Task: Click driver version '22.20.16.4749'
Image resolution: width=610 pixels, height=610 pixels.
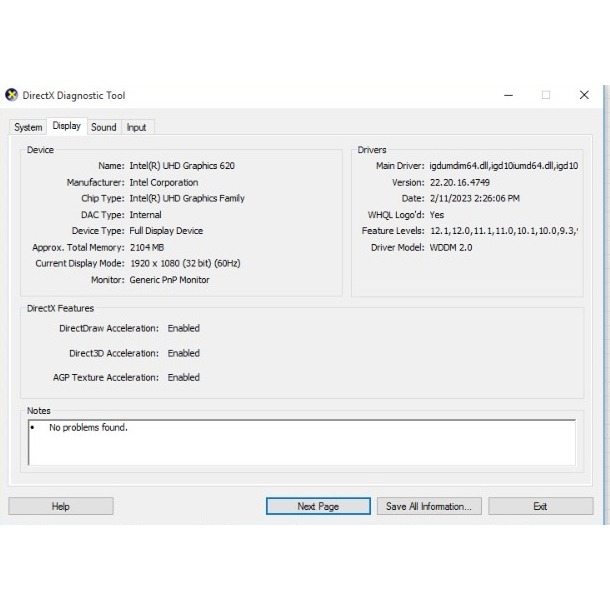Action: (x=459, y=182)
